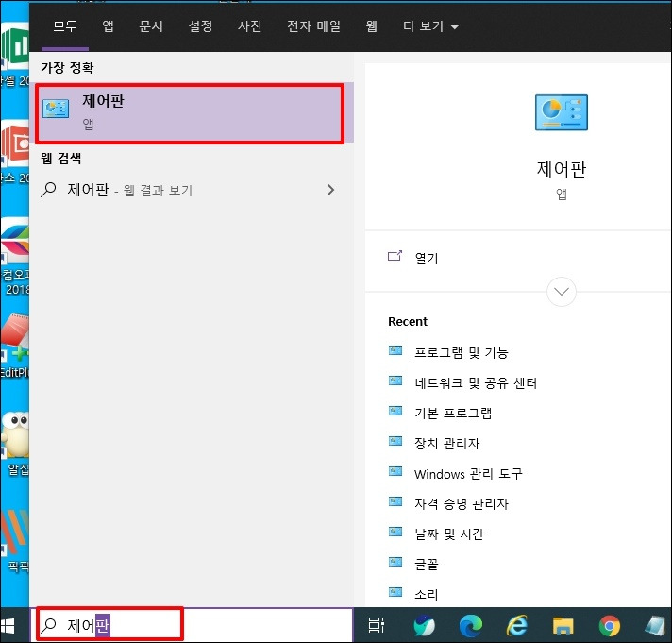This screenshot has height=643, width=672.
Task: Launch Microsoft Edge from taskbar
Action: (471, 626)
